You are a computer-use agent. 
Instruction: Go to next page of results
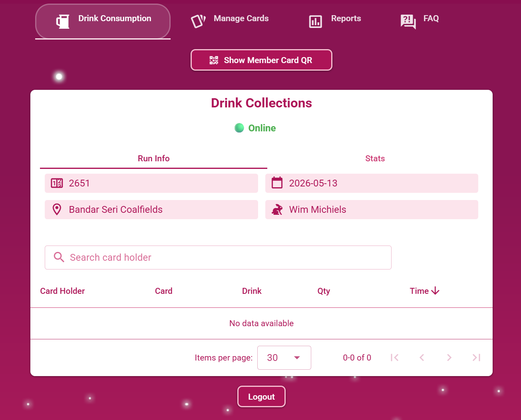(x=449, y=358)
